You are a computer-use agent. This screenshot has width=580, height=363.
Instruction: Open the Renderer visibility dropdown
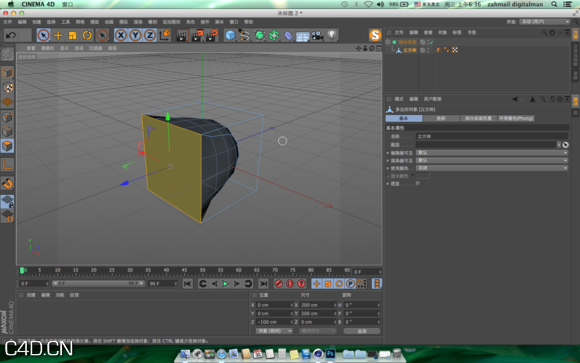pyautogui.click(x=492, y=161)
